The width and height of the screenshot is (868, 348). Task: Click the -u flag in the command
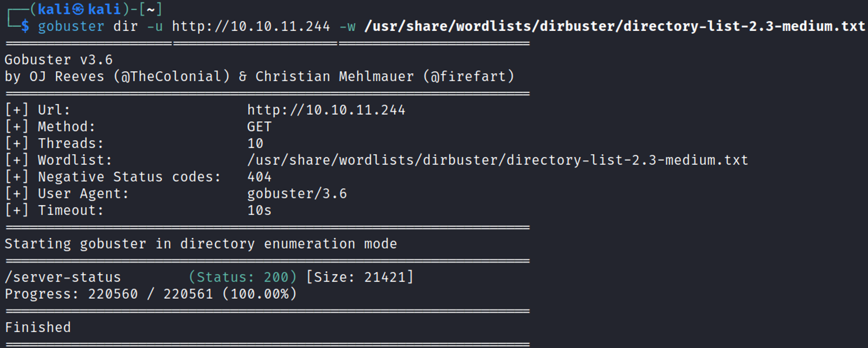click(155, 26)
